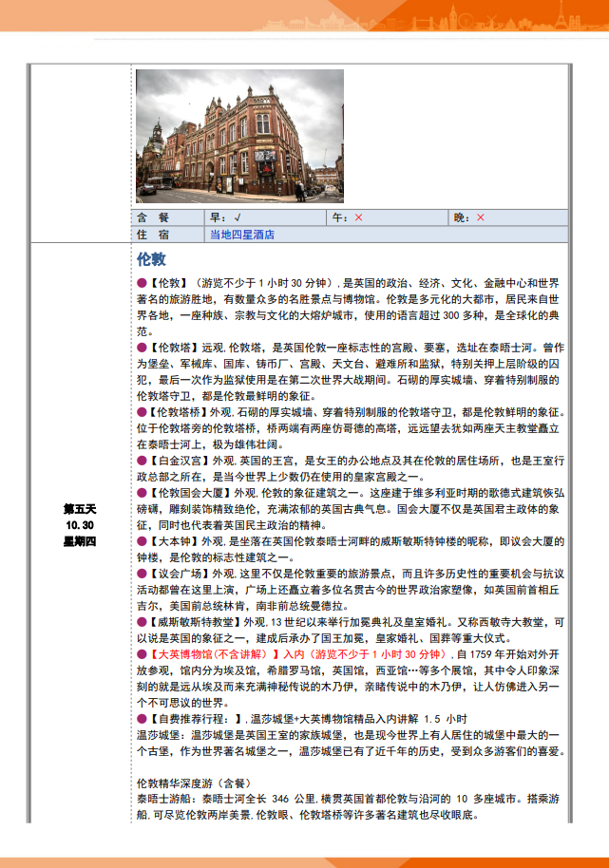Select the 含 餐 table cell
This screenshot has height=868, width=609.
[168, 217]
